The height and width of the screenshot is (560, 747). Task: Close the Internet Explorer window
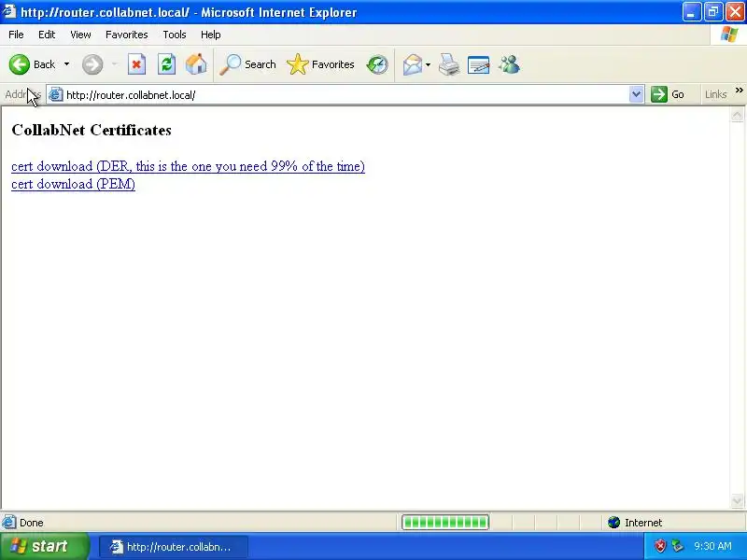click(735, 12)
